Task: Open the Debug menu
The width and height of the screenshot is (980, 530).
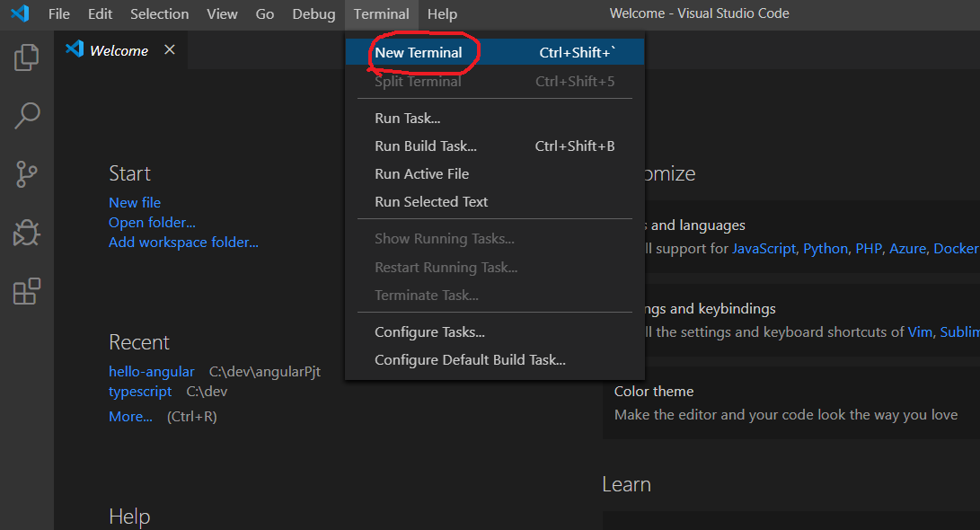Action: pos(313,13)
